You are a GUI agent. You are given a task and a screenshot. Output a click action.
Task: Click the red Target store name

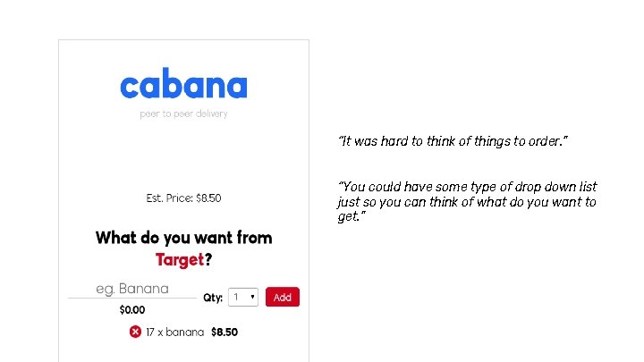(180, 260)
